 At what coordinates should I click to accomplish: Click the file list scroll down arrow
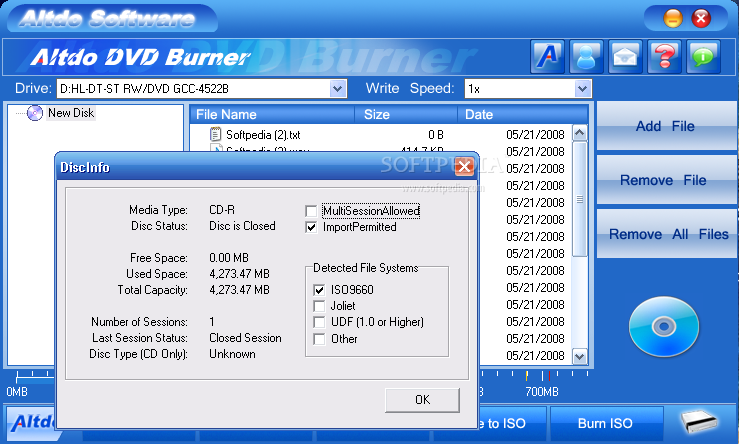[580, 357]
